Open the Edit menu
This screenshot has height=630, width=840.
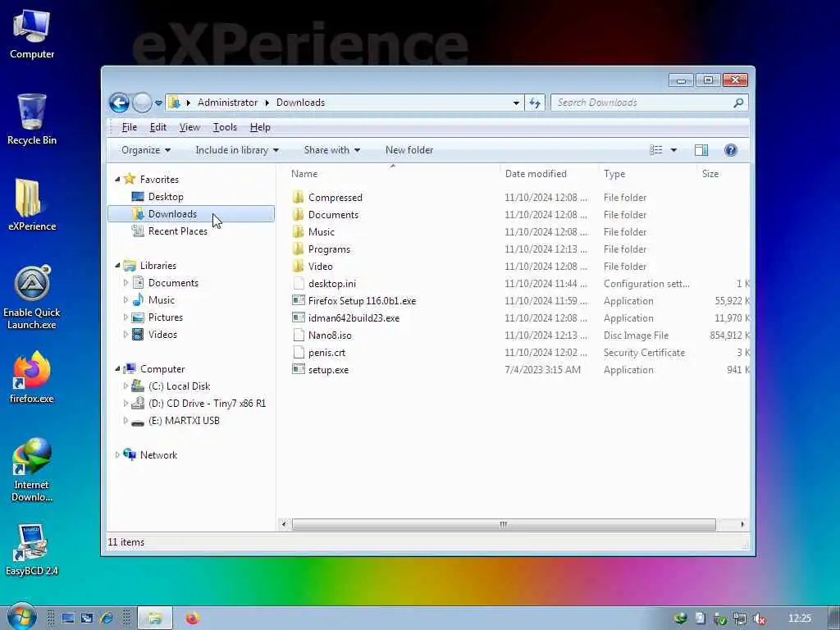(158, 127)
